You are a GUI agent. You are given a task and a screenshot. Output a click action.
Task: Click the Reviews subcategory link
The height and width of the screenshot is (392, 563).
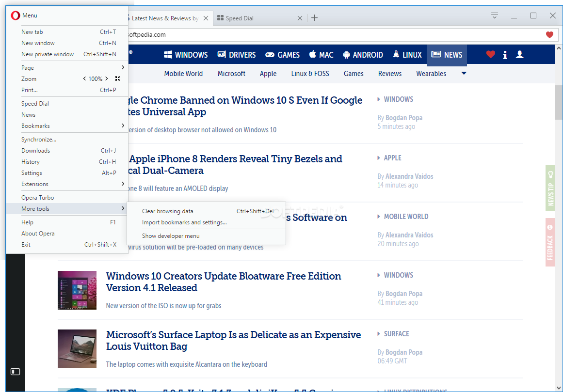pos(390,74)
